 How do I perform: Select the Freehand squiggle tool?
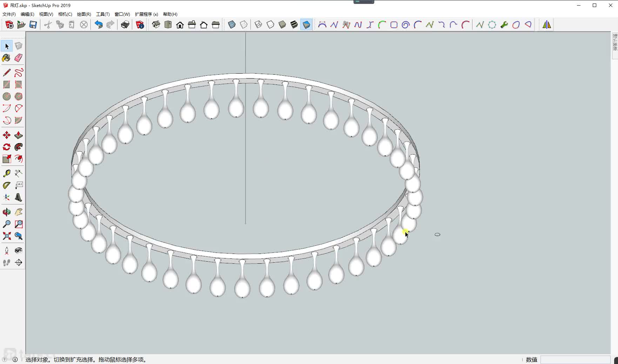[x=19, y=73]
